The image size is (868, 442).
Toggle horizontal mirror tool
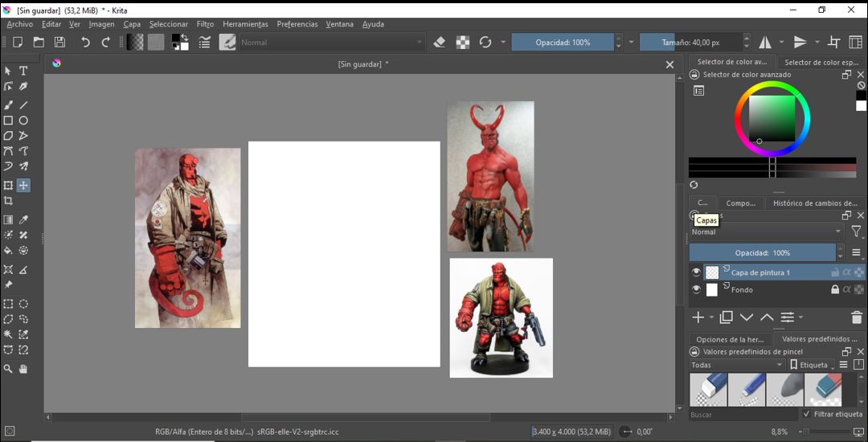[765, 42]
